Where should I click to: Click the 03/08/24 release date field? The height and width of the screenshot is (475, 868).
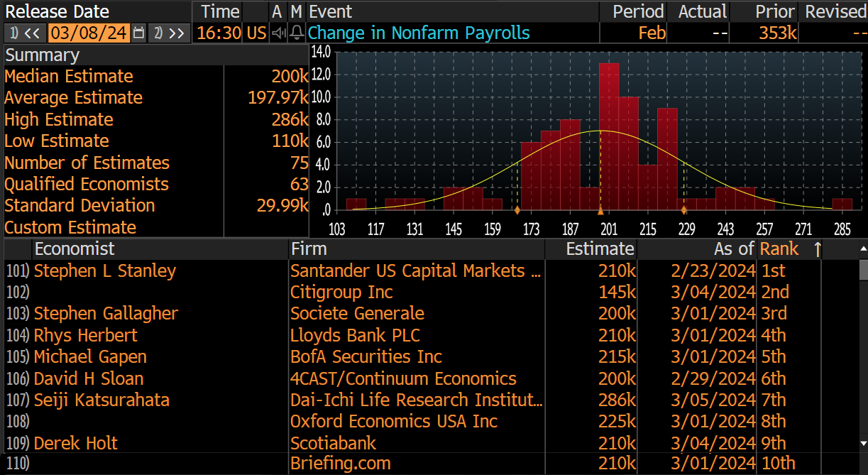89,33
